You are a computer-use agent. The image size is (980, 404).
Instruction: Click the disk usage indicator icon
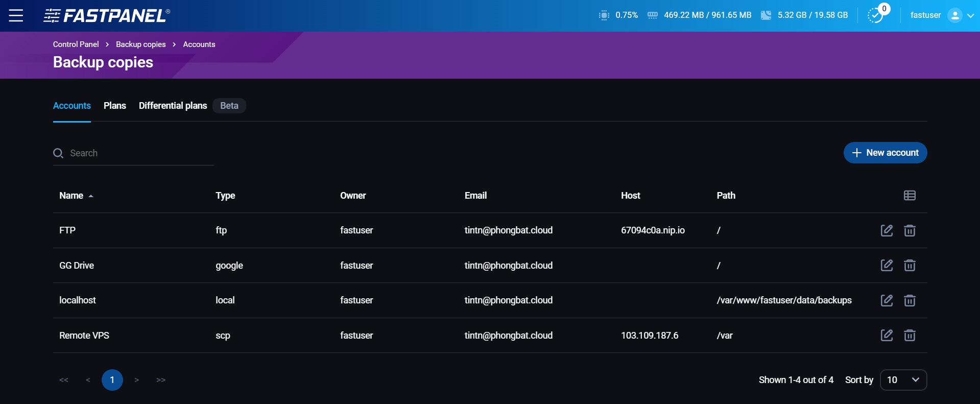click(766, 15)
